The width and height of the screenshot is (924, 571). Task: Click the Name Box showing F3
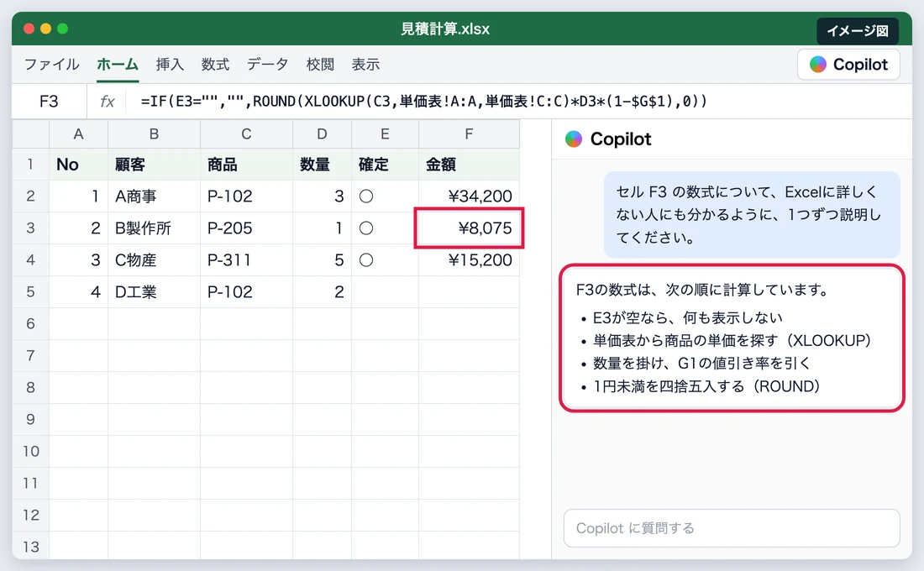click(49, 102)
